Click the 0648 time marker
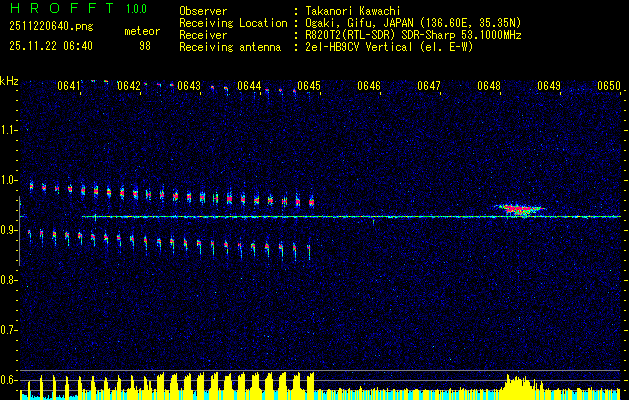The width and height of the screenshot is (629, 400). click(489, 86)
